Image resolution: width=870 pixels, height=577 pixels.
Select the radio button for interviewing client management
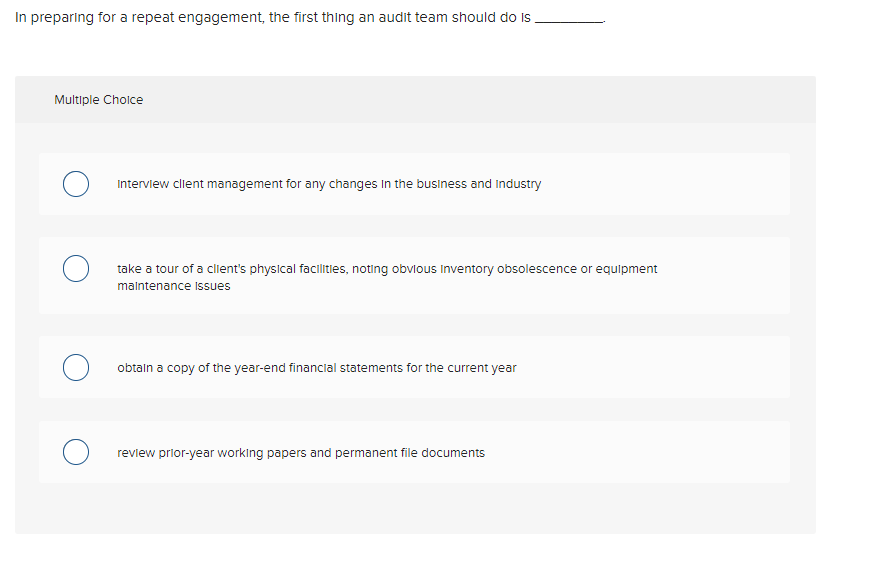pos(76,184)
